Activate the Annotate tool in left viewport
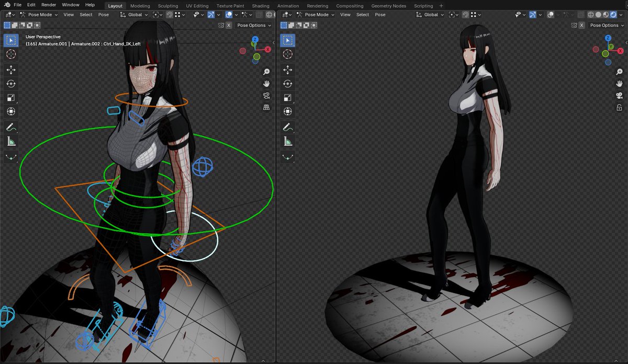628x364 pixels. [x=11, y=127]
